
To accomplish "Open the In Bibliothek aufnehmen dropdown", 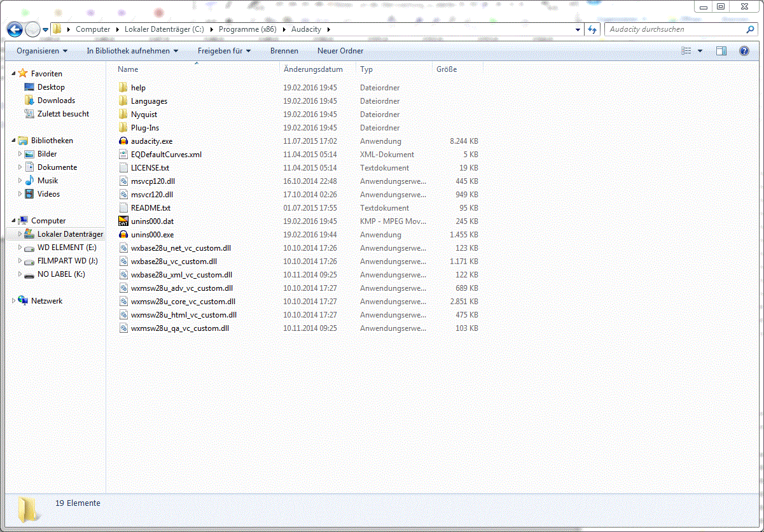I will tap(132, 51).
